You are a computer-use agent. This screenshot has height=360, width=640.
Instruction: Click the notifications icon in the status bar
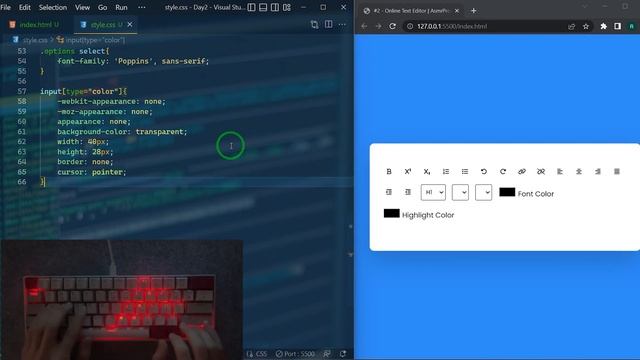[343, 354]
